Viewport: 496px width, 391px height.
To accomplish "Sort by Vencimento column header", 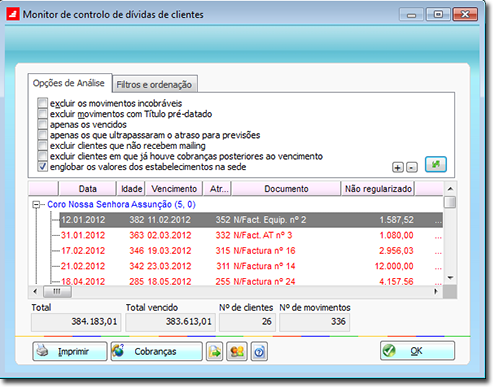I will click(174, 189).
